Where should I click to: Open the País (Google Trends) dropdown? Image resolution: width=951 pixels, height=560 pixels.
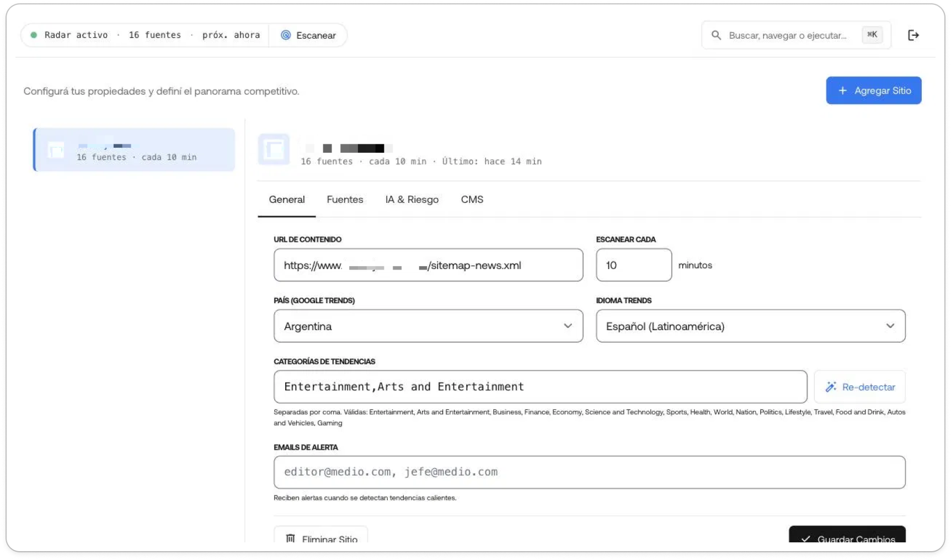[x=428, y=326]
